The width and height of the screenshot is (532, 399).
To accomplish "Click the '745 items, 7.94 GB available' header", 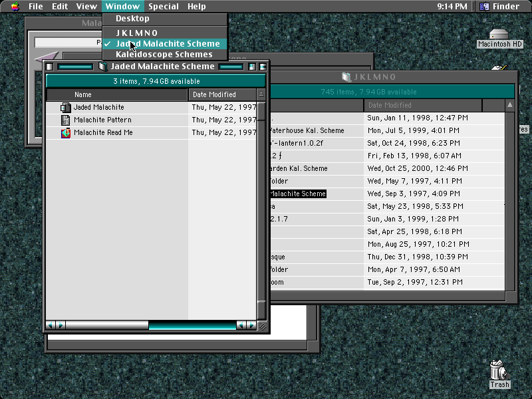I will tap(392, 92).
